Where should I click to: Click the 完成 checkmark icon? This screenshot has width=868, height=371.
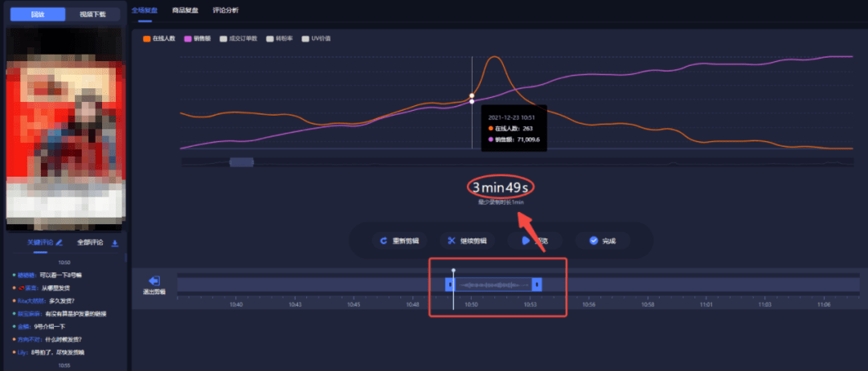(x=593, y=241)
